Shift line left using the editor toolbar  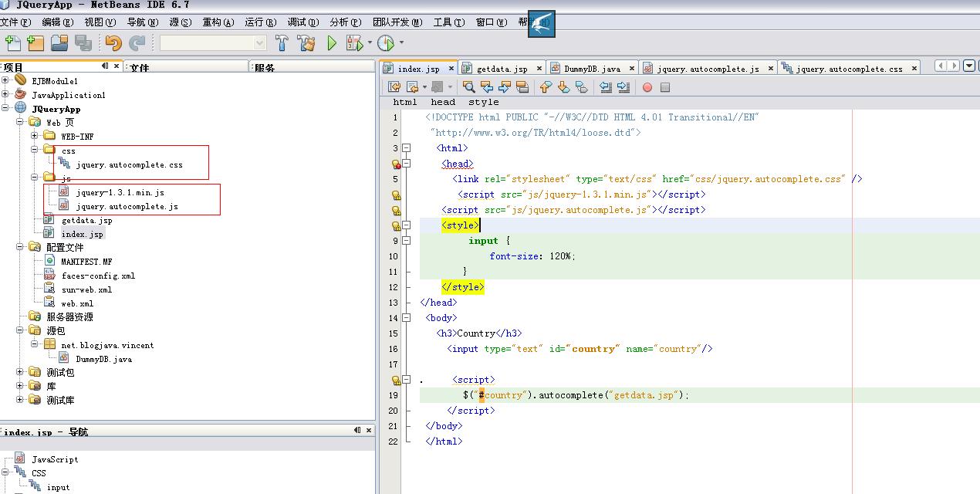pos(605,87)
